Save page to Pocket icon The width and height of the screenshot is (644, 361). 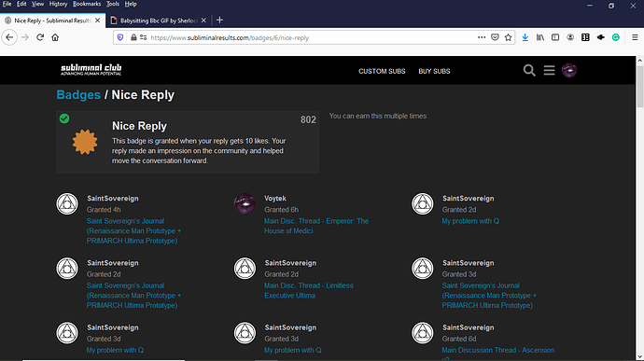(x=495, y=37)
